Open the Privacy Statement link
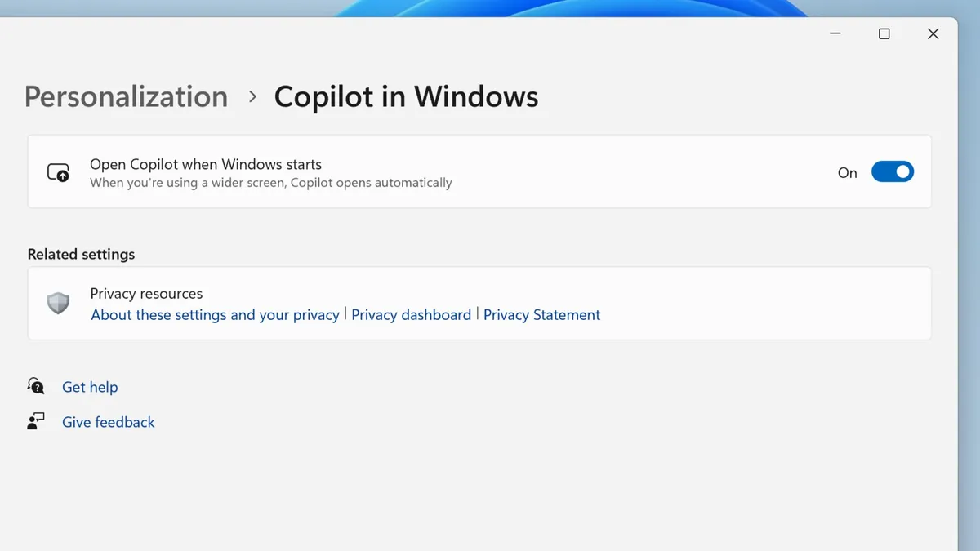 coord(541,315)
